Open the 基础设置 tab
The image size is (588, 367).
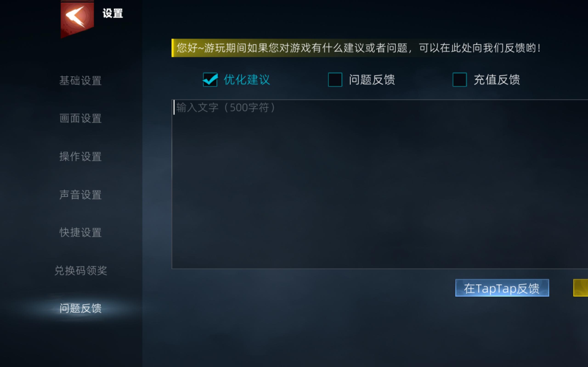[80, 81]
